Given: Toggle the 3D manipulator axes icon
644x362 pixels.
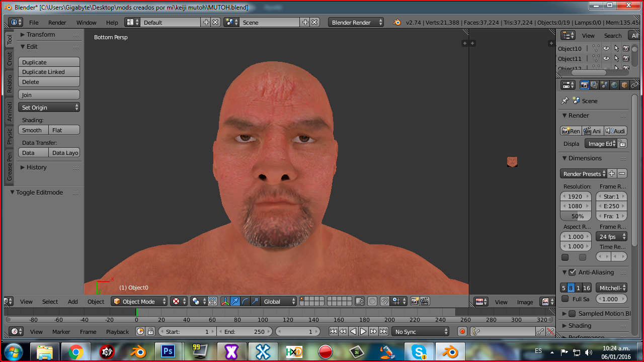Looking at the screenshot, I should tap(225, 302).
